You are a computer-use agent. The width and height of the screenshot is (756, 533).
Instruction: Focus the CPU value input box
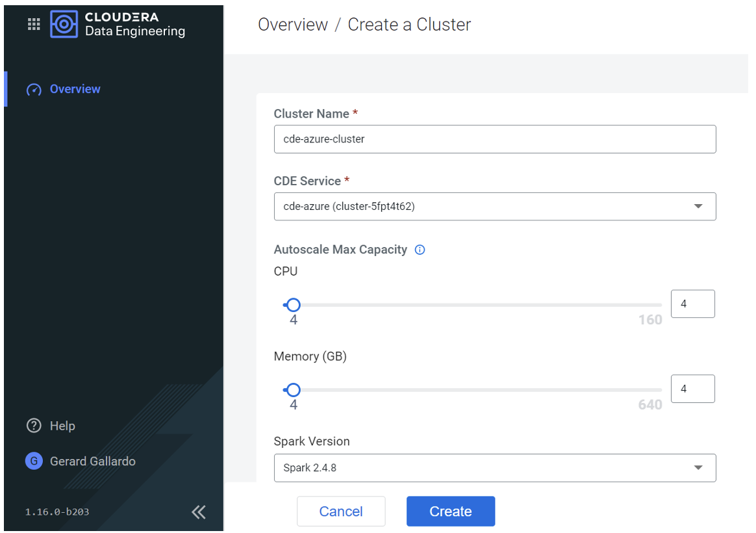pos(692,304)
